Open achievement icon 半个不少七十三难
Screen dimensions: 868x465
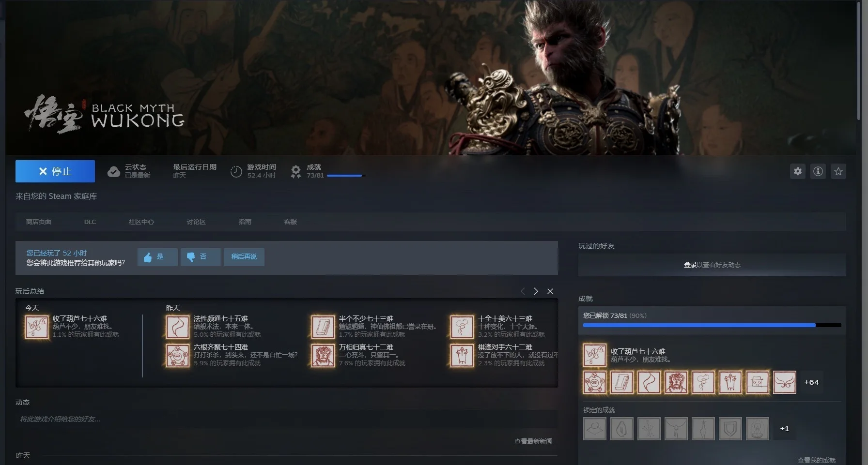point(323,327)
